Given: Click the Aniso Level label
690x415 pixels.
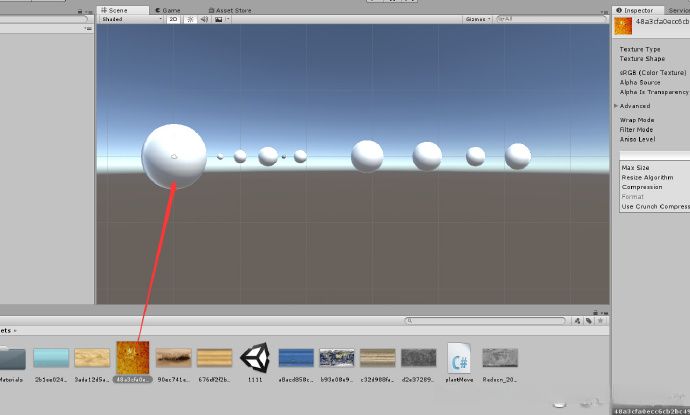Looking at the screenshot, I should (637, 139).
